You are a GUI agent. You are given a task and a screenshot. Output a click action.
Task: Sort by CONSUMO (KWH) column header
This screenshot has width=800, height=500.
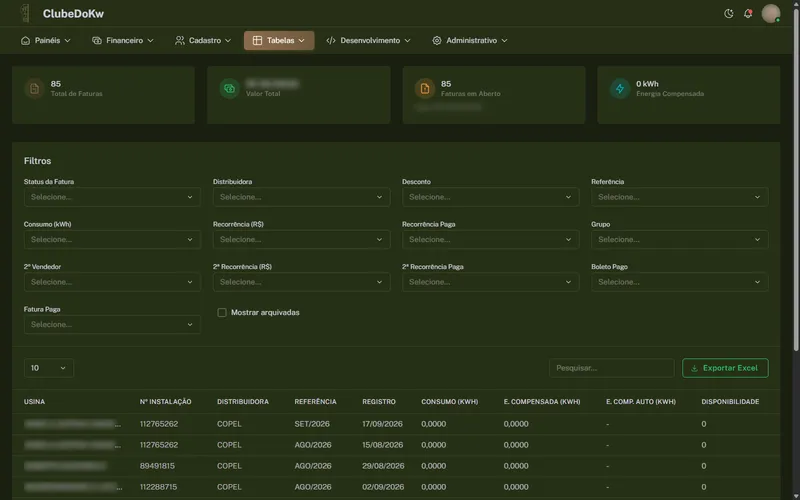click(x=449, y=402)
